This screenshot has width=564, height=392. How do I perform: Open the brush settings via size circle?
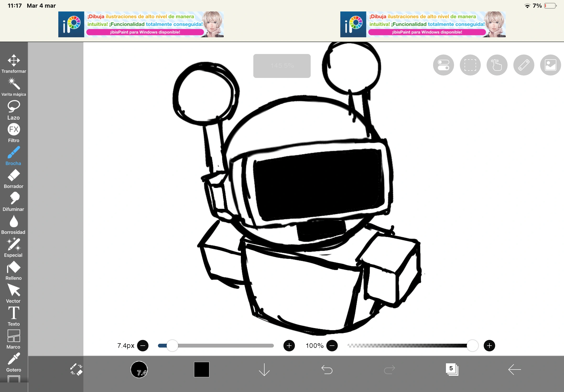(139, 370)
